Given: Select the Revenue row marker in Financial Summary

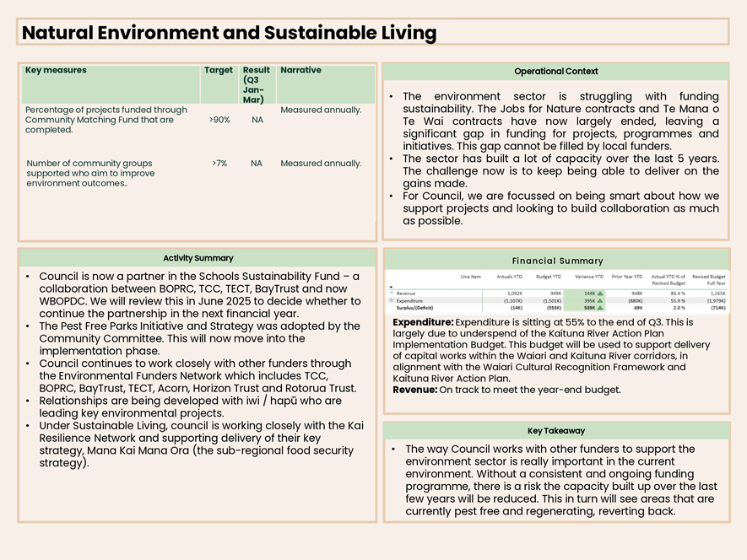Looking at the screenshot, I should (x=390, y=293).
